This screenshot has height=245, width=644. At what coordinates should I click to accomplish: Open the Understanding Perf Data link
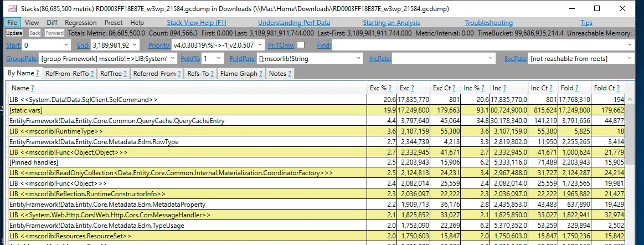pos(294,23)
